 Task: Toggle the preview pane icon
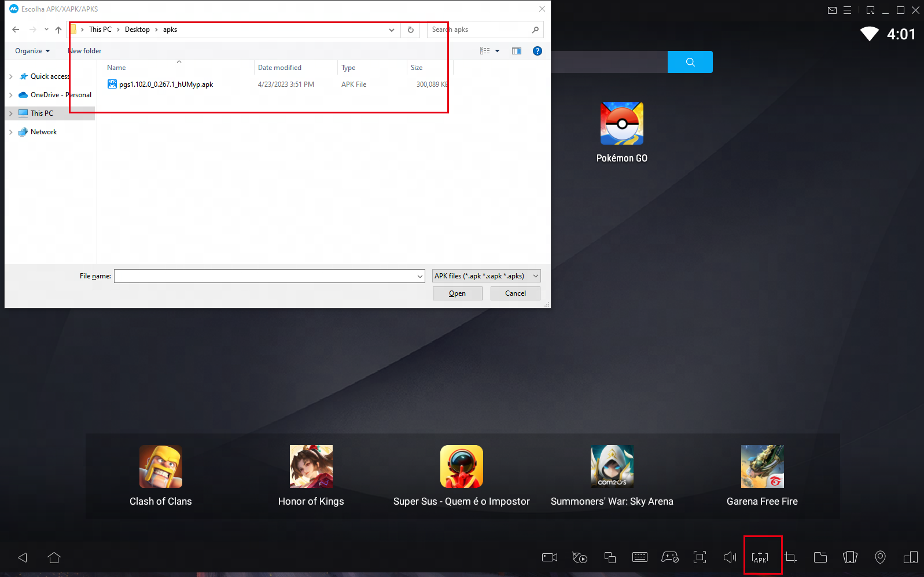coord(517,51)
